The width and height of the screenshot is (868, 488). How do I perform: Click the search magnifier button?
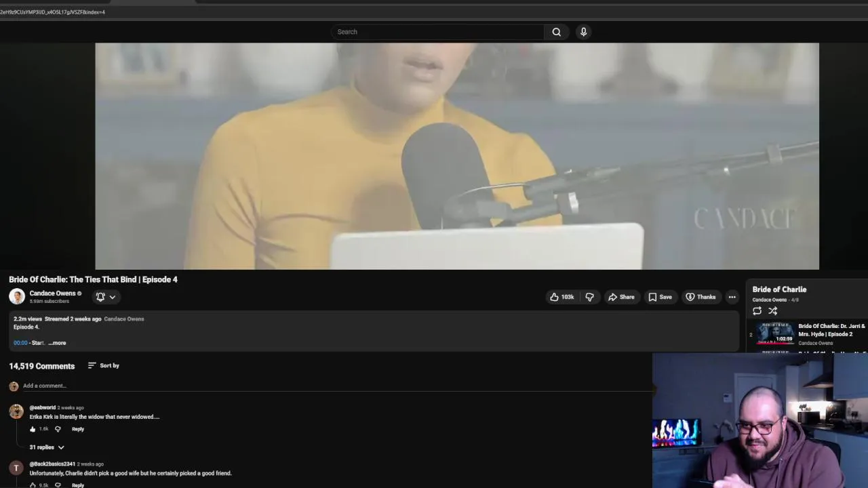click(556, 32)
